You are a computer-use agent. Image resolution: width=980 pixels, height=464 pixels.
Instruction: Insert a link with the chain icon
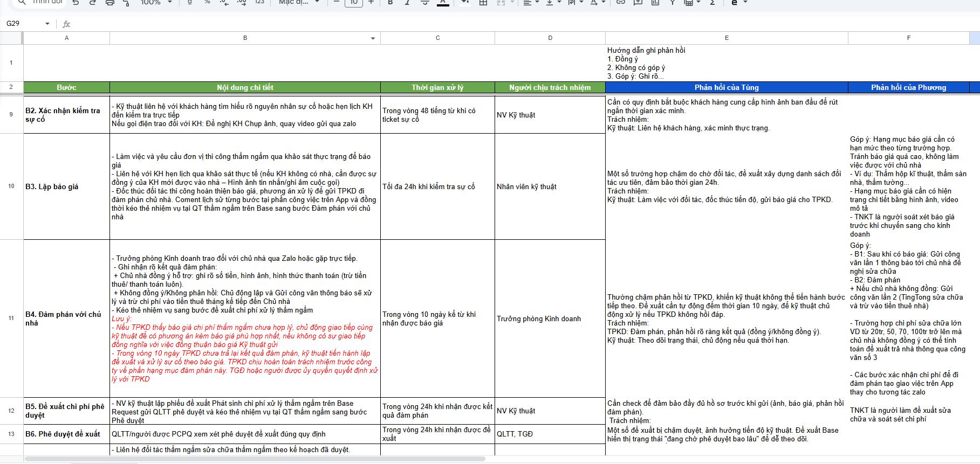click(621, 3)
